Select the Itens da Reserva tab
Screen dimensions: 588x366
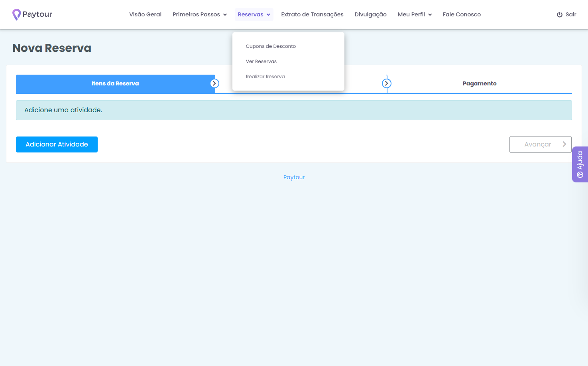coord(115,84)
